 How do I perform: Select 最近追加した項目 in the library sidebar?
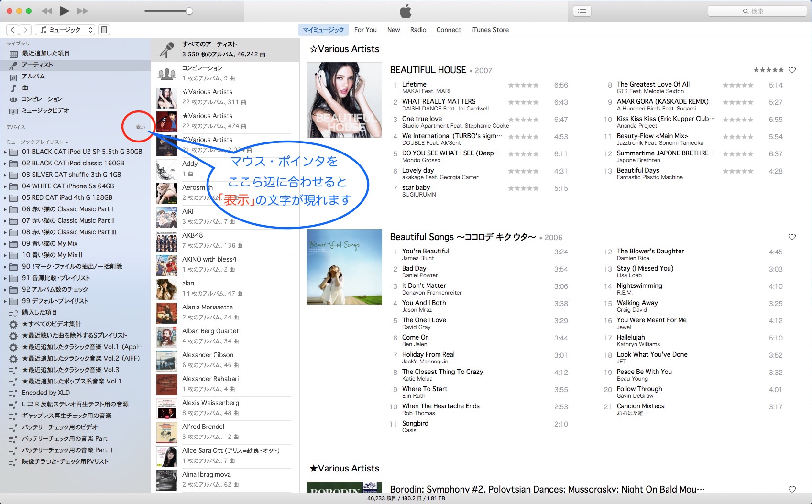[76, 54]
